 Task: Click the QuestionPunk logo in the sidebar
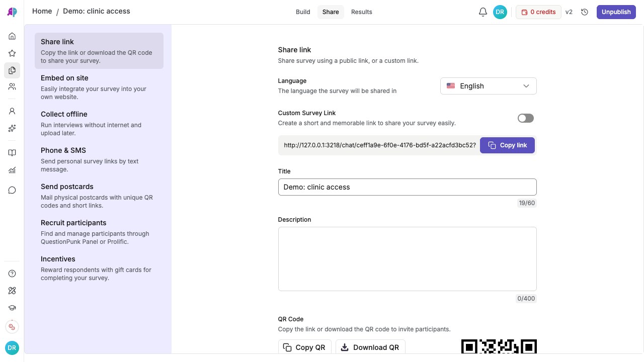click(12, 12)
